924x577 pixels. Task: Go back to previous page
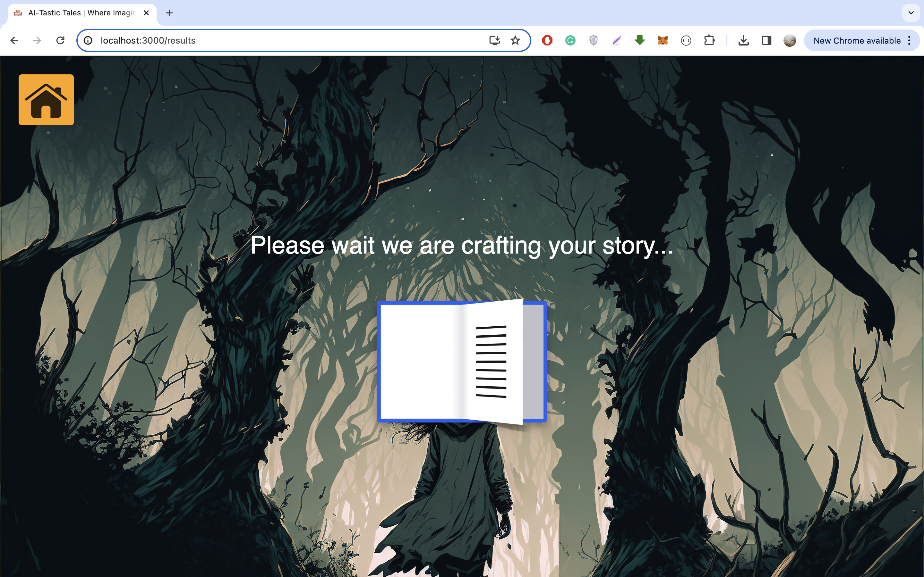[x=14, y=40]
